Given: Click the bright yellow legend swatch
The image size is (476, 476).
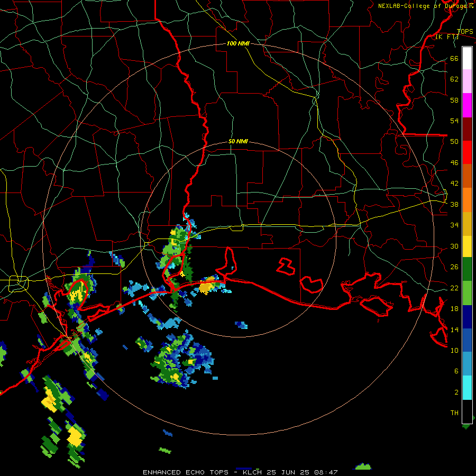Looking at the screenshot, I should click(467, 246).
